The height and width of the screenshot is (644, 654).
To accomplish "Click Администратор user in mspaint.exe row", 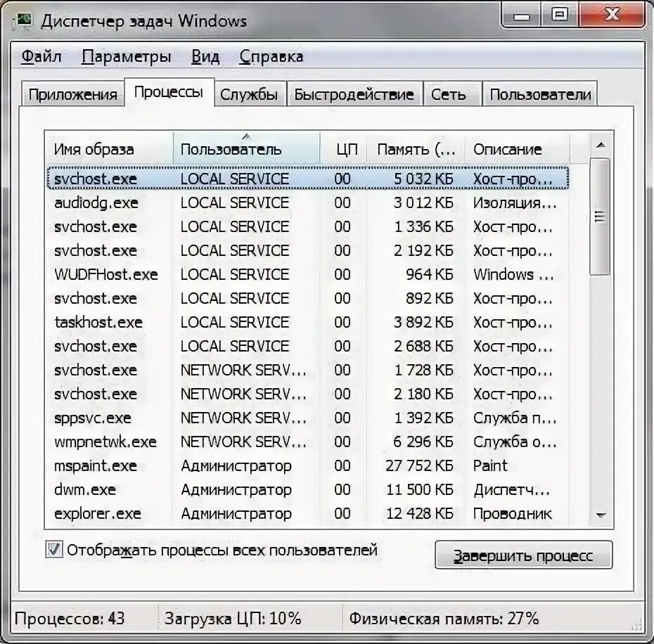I will click(x=236, y=465).
